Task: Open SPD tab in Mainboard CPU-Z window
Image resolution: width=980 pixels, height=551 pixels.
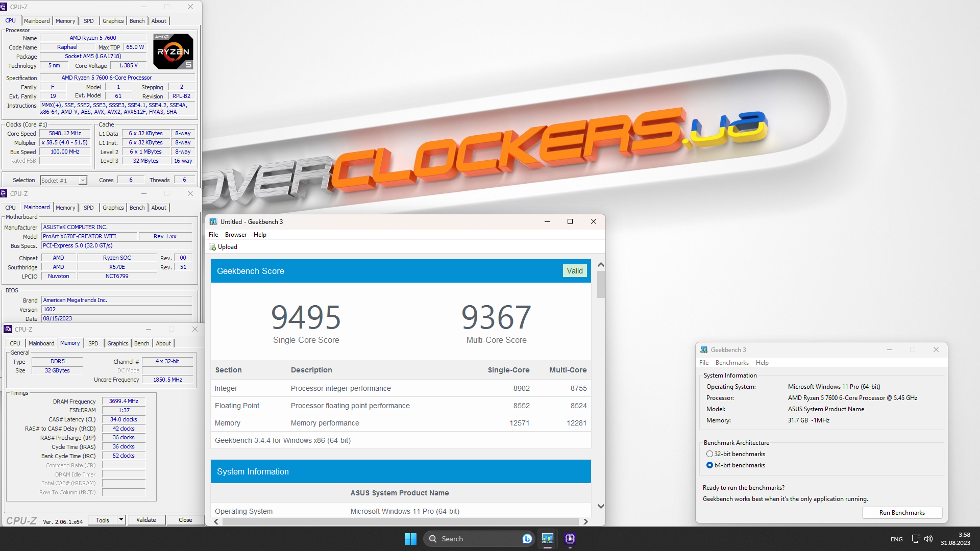Action: point(88,208)
